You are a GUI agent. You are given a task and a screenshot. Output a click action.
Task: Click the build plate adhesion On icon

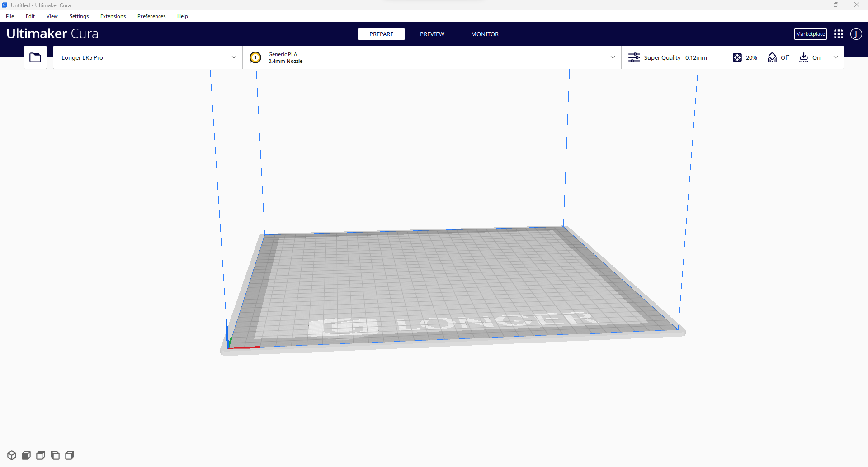(x=804, y=57)
